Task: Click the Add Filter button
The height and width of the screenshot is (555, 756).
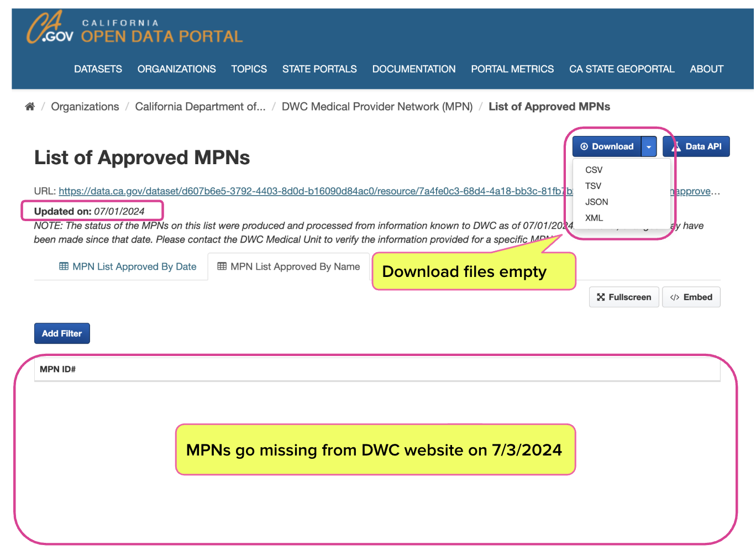Action: (62, 333)
